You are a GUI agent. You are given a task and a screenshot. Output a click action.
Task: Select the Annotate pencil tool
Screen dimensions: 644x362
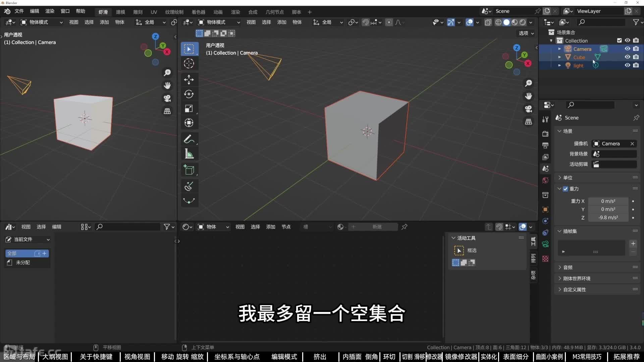coord(189,139)
